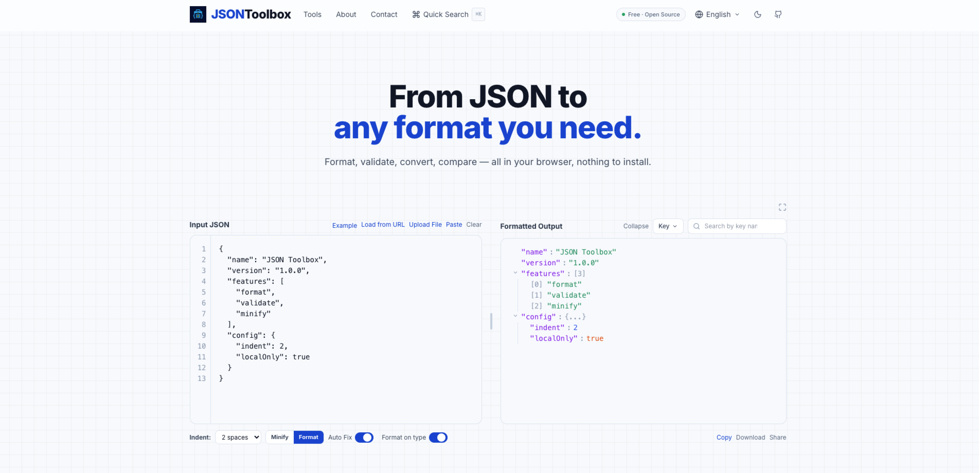Collapse the "features" array node
Screen dimensions: 980x473
[x=515, y=273]
